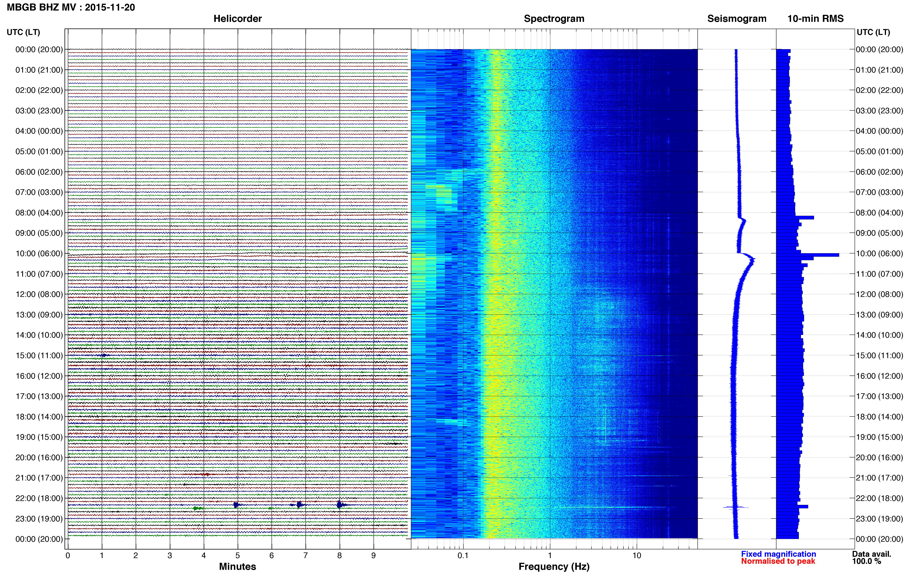The width and height of the screenshot is (924, 578).
Task: Click the RMS spike bar after 08:00
Action: tap(795, 218)
